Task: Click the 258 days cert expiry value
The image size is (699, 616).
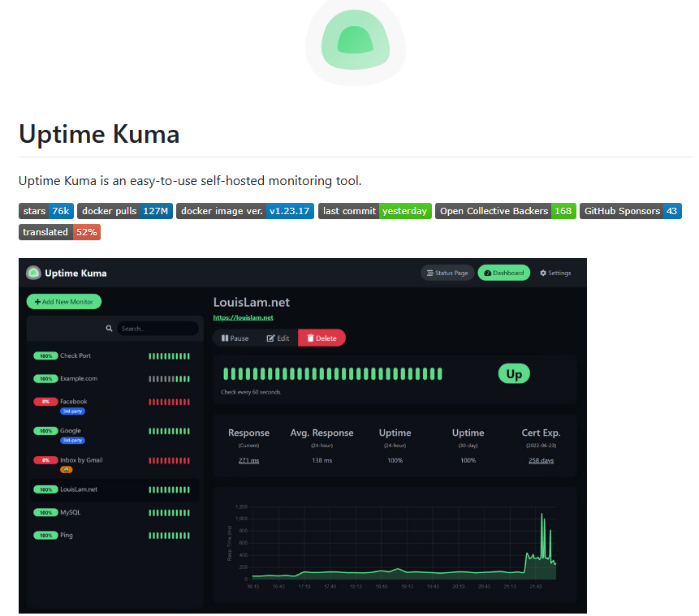Action: pyautogui.click(x=541, y=460)
